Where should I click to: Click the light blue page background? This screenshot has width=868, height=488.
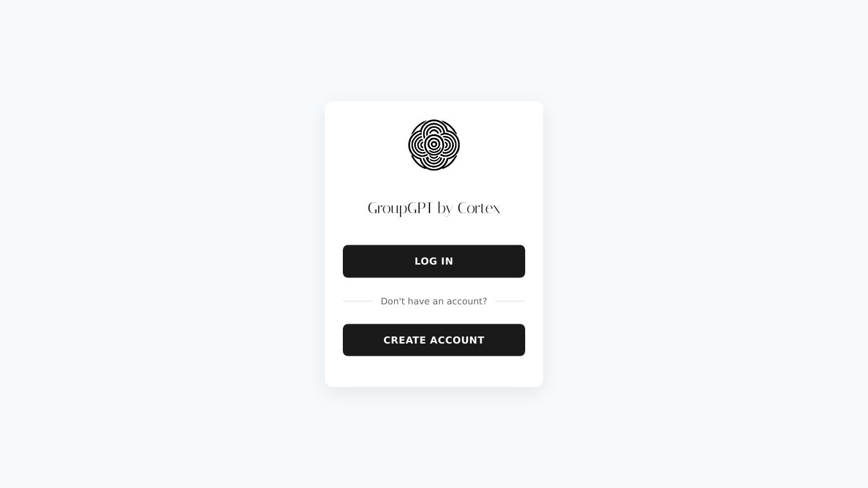(161, 244)
